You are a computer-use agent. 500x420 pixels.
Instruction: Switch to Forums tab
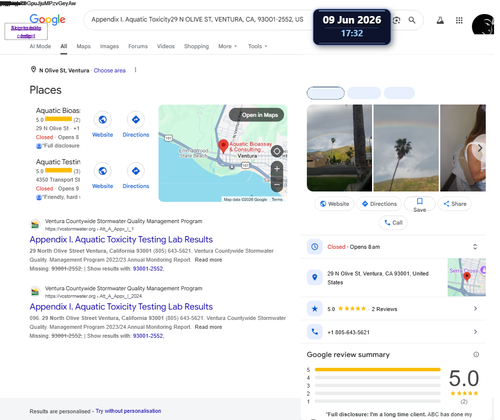[138, 46]
